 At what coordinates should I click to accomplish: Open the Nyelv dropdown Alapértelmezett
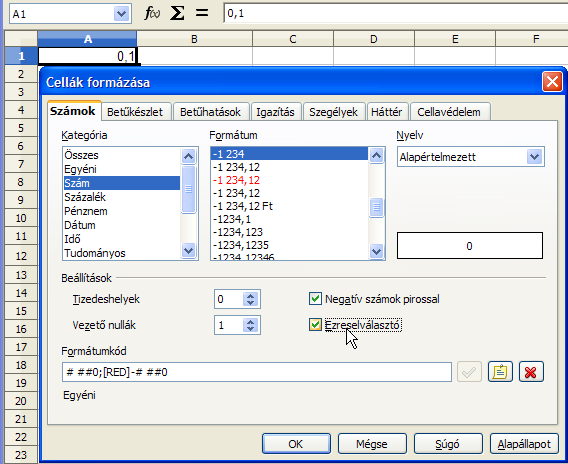click(x=471, y=157)
